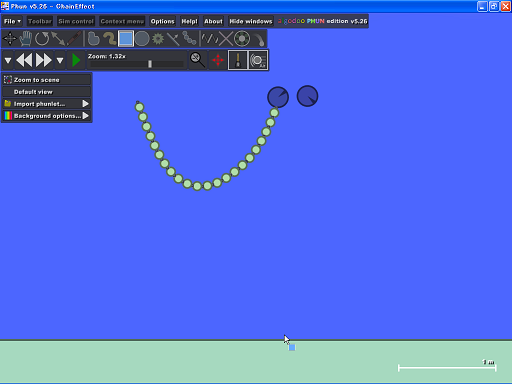Select the Chain tool
The image size is (512, 384).
190,39
